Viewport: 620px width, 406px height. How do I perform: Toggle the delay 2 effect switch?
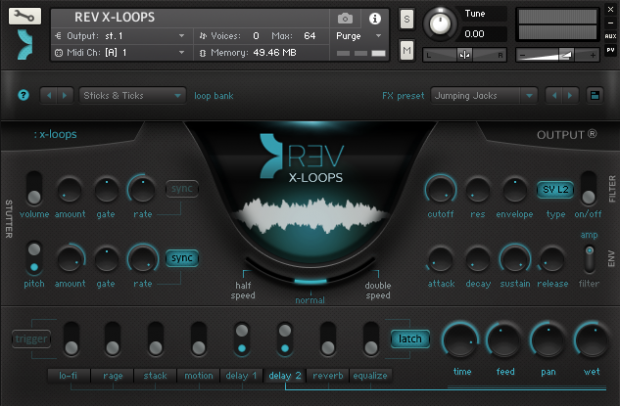(x=285, y=339)
